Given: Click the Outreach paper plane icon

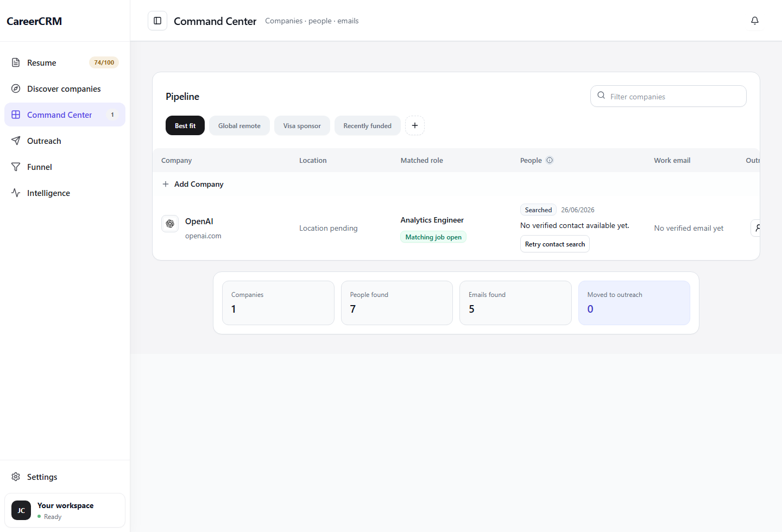Looking at the screenshot, I should 16,141.
